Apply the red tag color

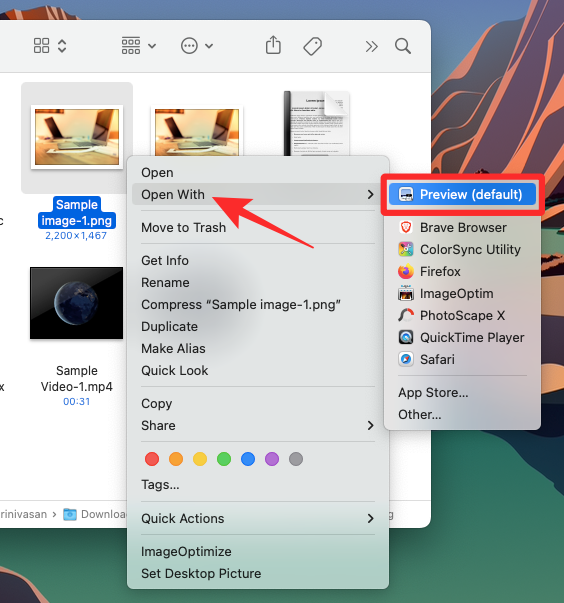[152, 458]
